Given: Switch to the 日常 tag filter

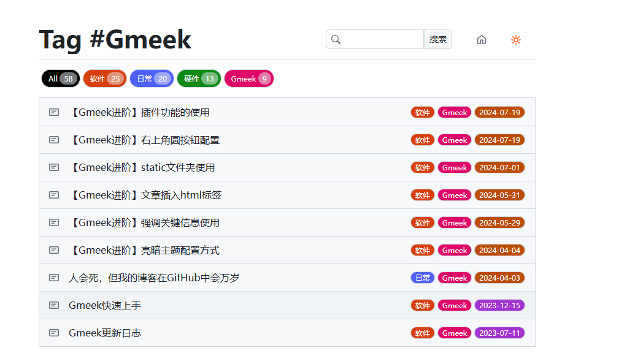Looking at the screenshot, I should point(151,78).
